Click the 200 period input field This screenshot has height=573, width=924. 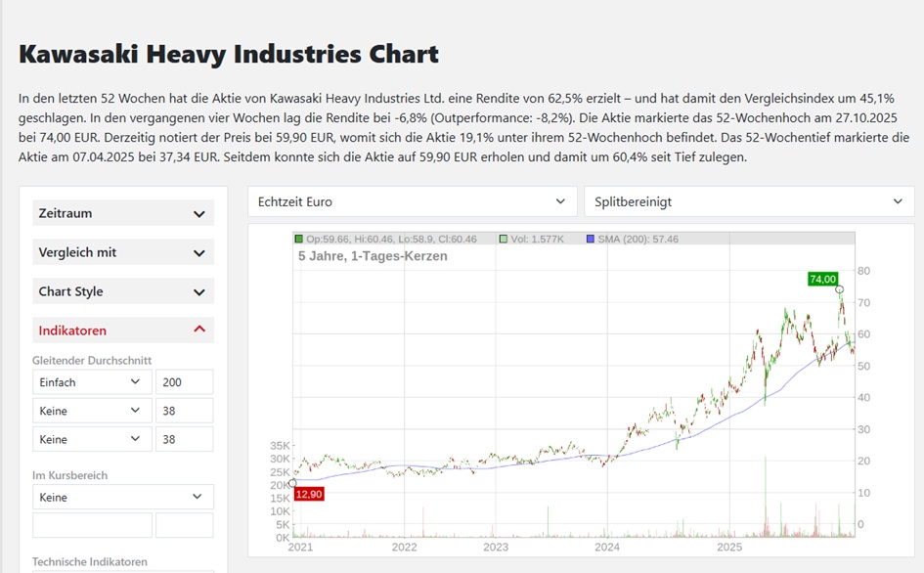point(183,382)
